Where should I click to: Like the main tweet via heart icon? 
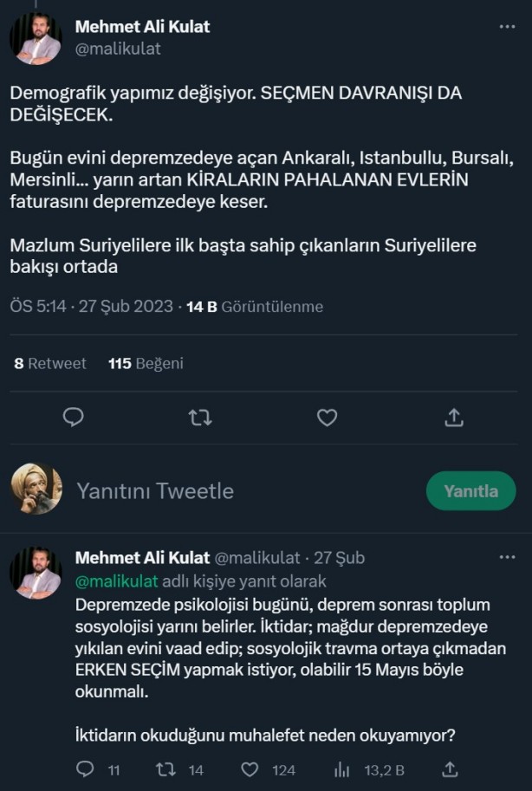coord(327,418)
